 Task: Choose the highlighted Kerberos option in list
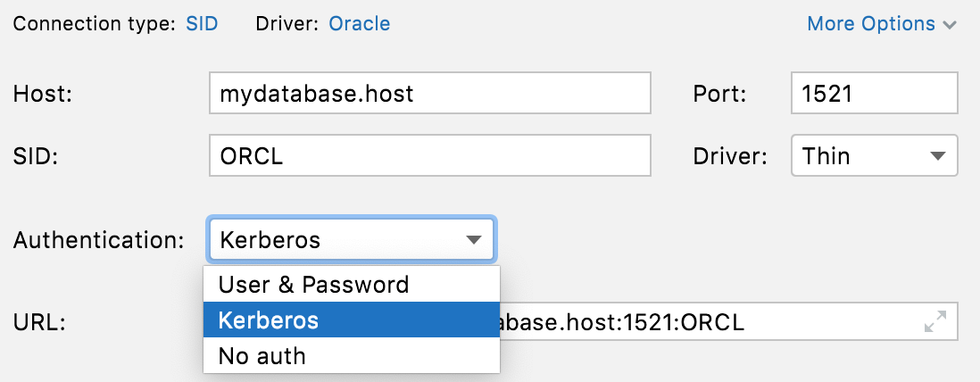(351, 321)
